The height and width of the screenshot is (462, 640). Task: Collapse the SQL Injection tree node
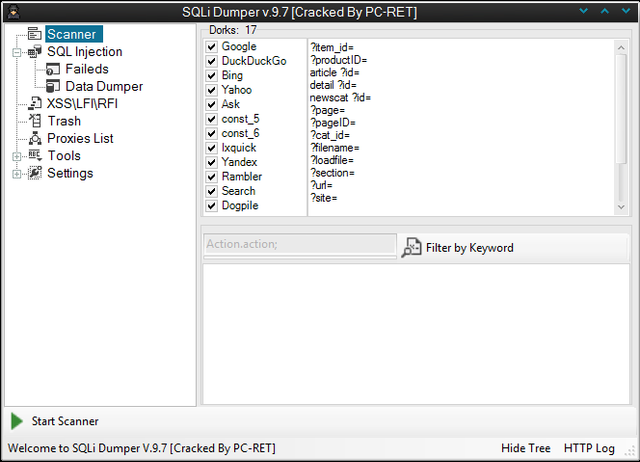pyautogui.click(x=17, y=52)
